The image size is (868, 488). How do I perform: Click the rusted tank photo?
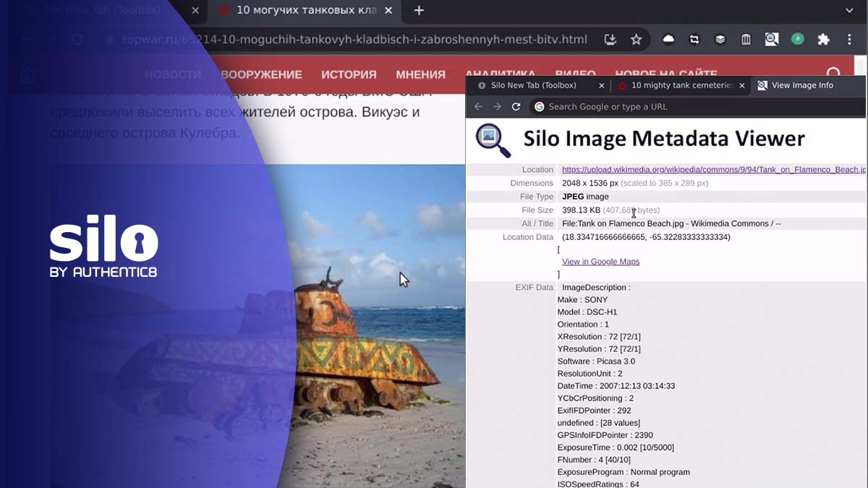point(257,325)
